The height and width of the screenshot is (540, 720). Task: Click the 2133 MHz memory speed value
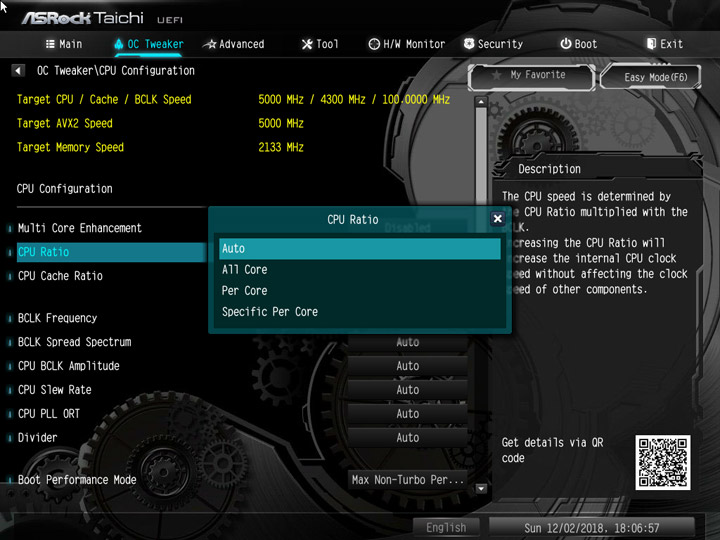[x=281, y=147]
